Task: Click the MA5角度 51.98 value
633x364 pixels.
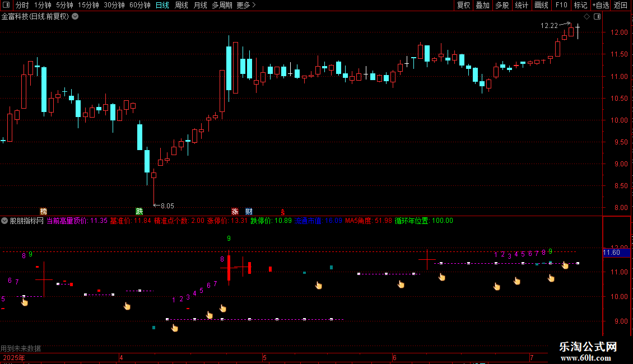Action: point(368,221)
